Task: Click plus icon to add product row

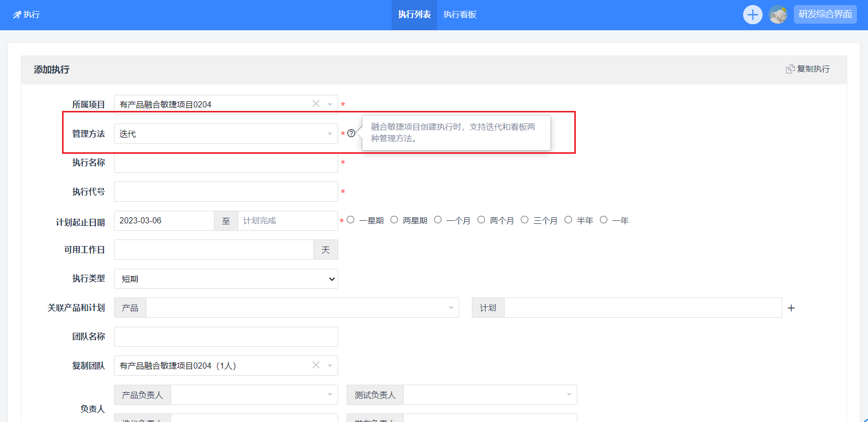Action: pos(791,308)
